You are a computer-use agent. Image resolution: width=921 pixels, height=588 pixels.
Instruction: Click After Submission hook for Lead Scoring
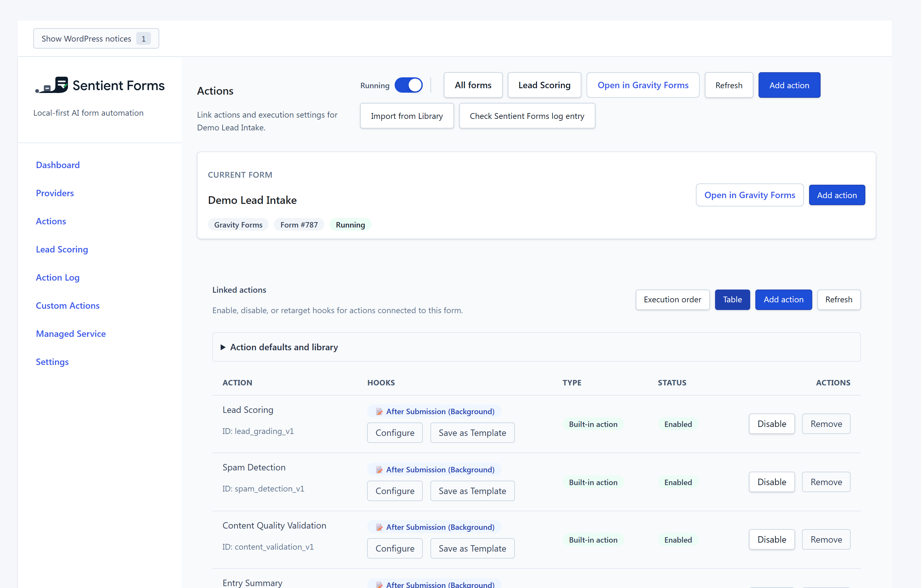point(435,411)
